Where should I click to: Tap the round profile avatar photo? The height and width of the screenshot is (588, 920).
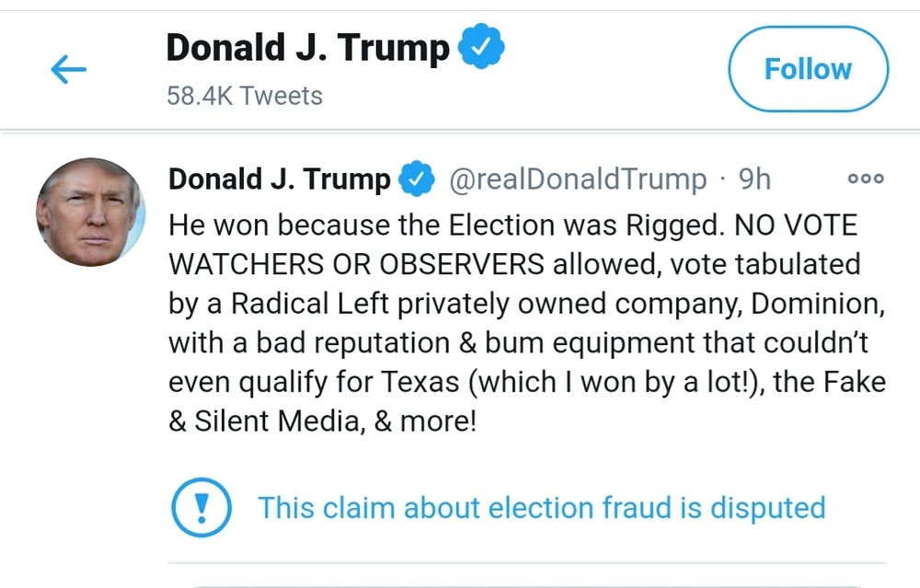click(90, 213)
